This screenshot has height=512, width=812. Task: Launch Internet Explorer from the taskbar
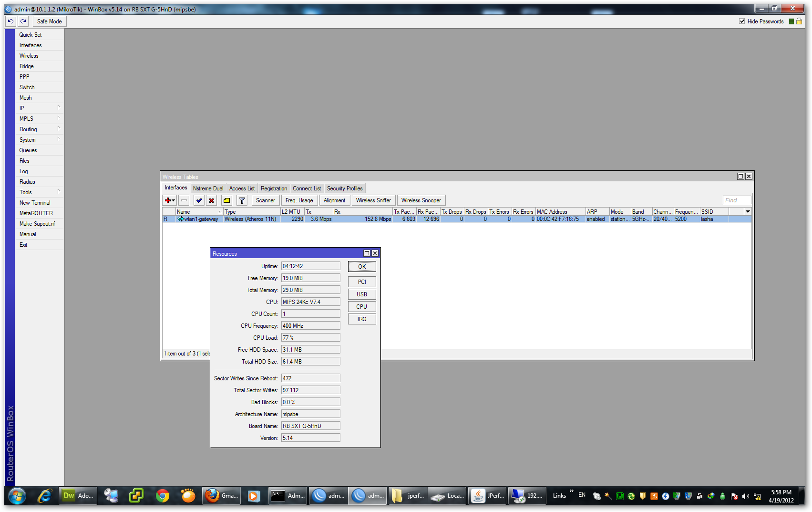pos(44,496)
